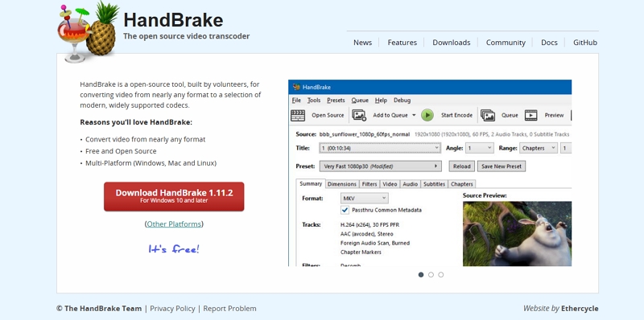Click the Save New Preset button
The height and width of the screenshot is (320, 644).
point(501,166)
